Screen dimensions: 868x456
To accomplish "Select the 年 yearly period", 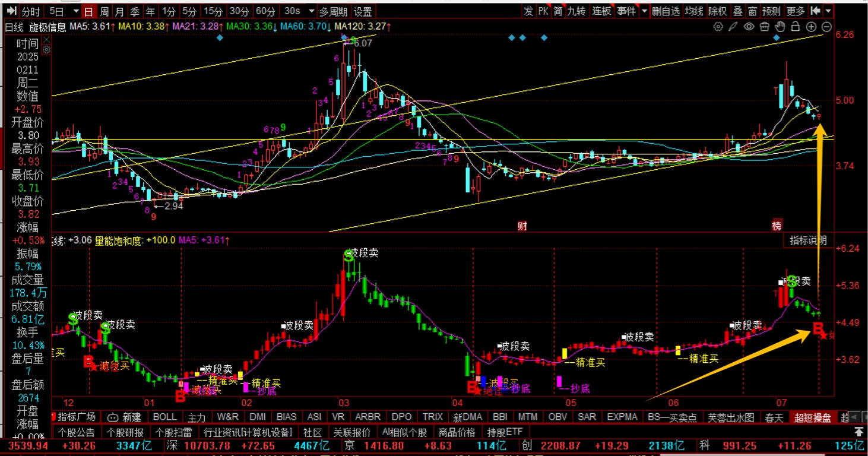I will click(151, 11).
